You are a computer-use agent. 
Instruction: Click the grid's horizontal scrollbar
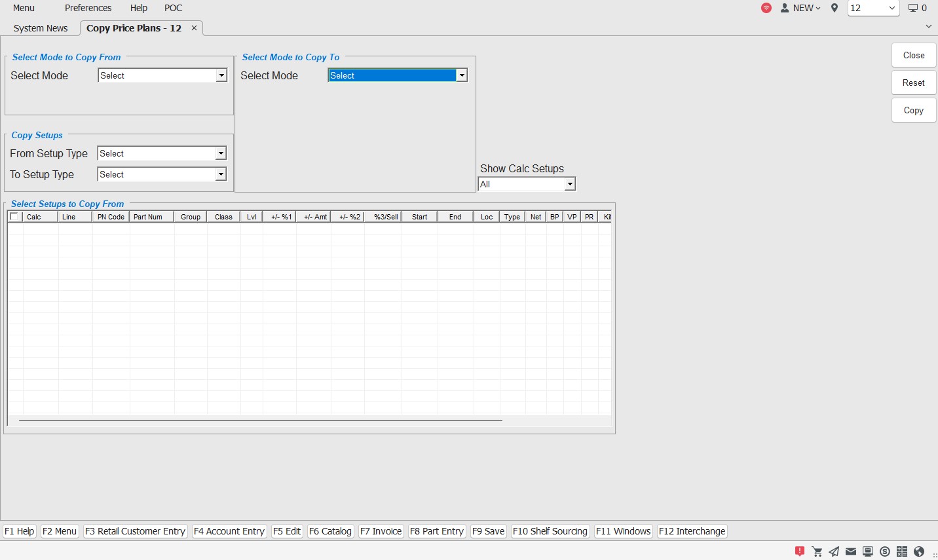coord(260,420)
